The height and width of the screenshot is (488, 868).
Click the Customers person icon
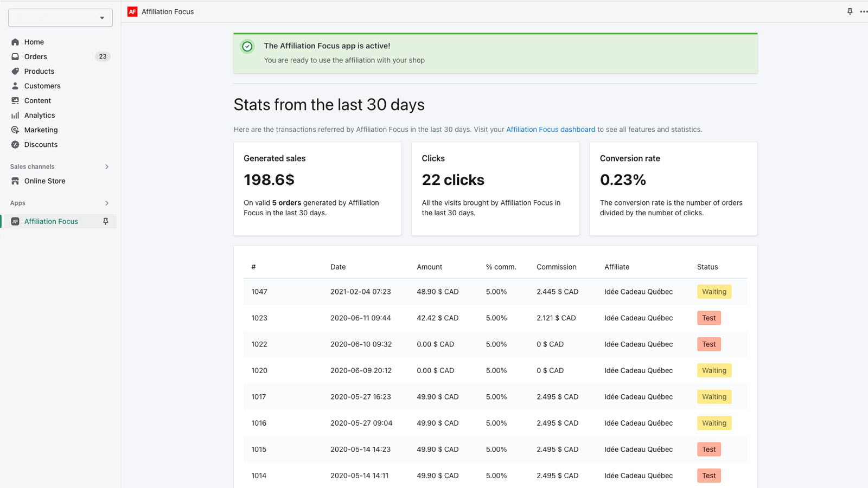pyautogui.click(x=15, y=86)
